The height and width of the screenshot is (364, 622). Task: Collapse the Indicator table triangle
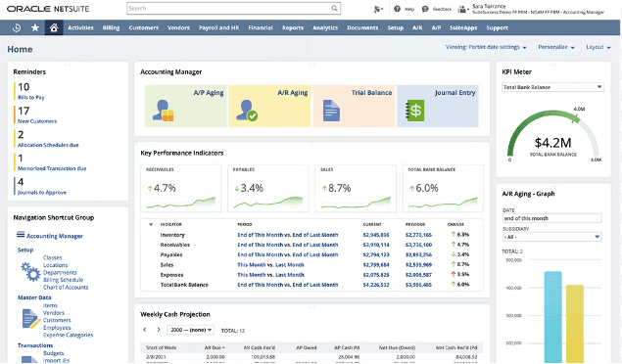[151, 225]
